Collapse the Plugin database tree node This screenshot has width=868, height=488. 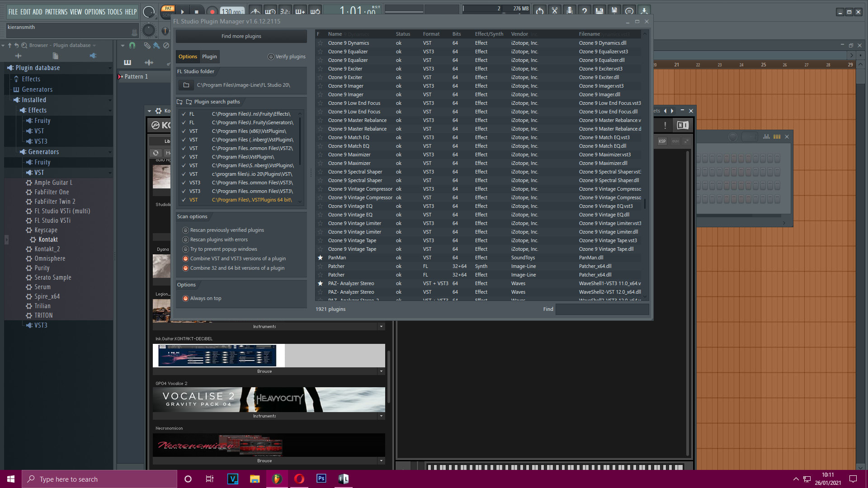(x=109, y=68)
